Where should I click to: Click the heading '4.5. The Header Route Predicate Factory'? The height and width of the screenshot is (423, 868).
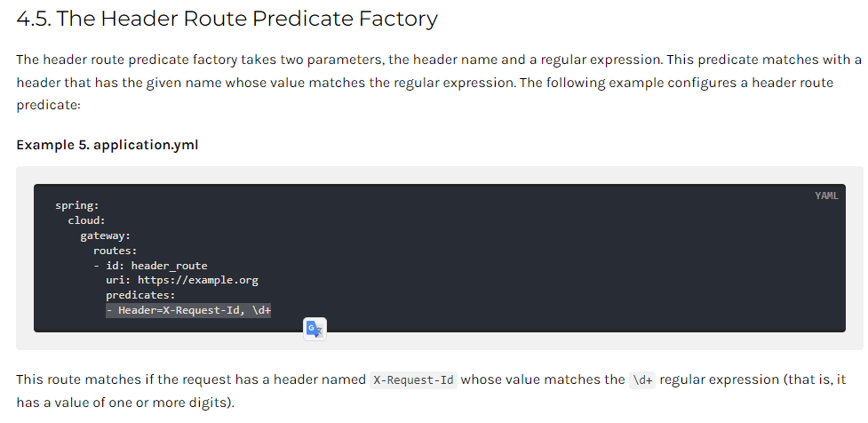[227, 19]
